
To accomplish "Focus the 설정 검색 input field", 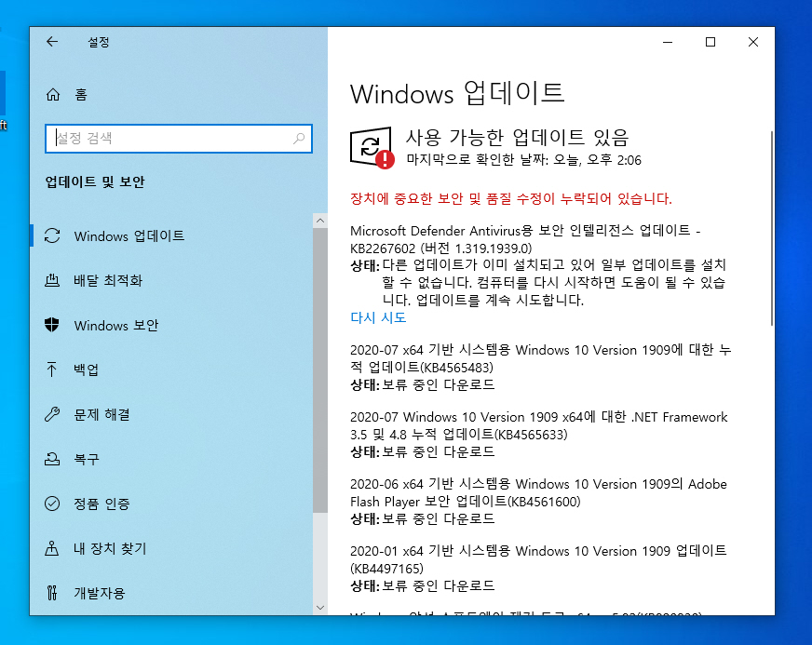I will [x=179, y=138].
